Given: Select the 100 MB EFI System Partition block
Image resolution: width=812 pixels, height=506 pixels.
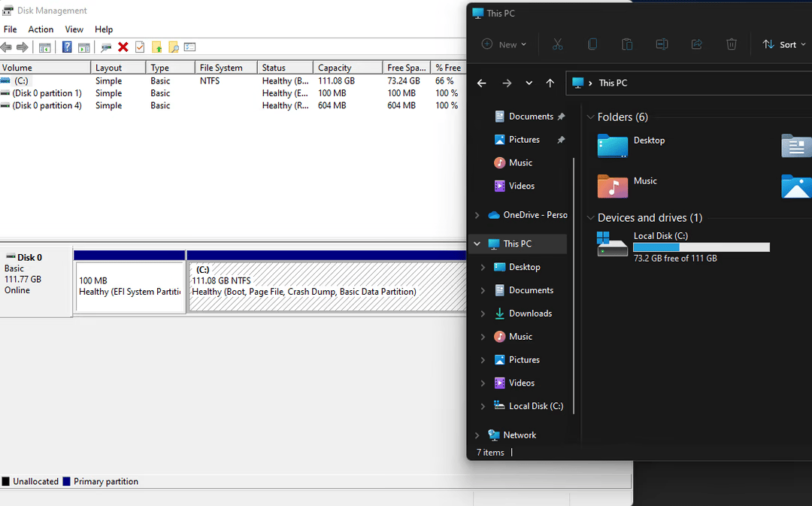Looking at the screenshot, I should [130, 286].
